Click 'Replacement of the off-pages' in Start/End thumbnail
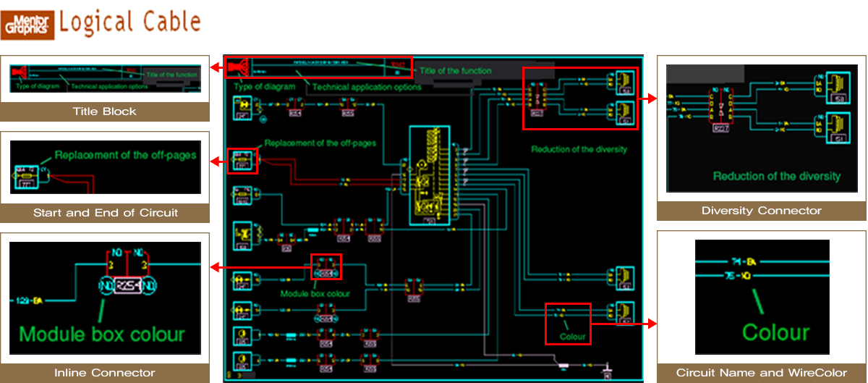Image resolution: width=868 pixels, height=383 pixels. pyautogui.click(x=125, y=155)
